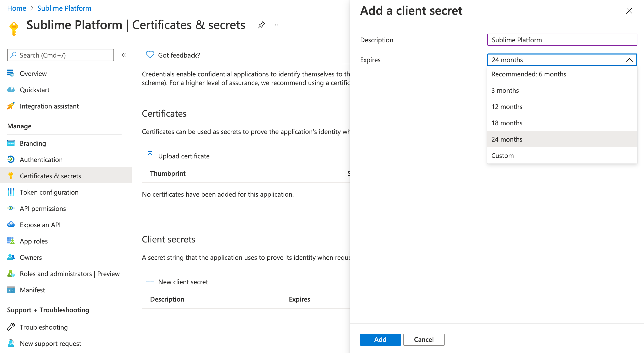Screen dimensions: 644x353
Task: Collapse the sidebar with double chevron
Action: pyautogui.click(x=124, y=55)
